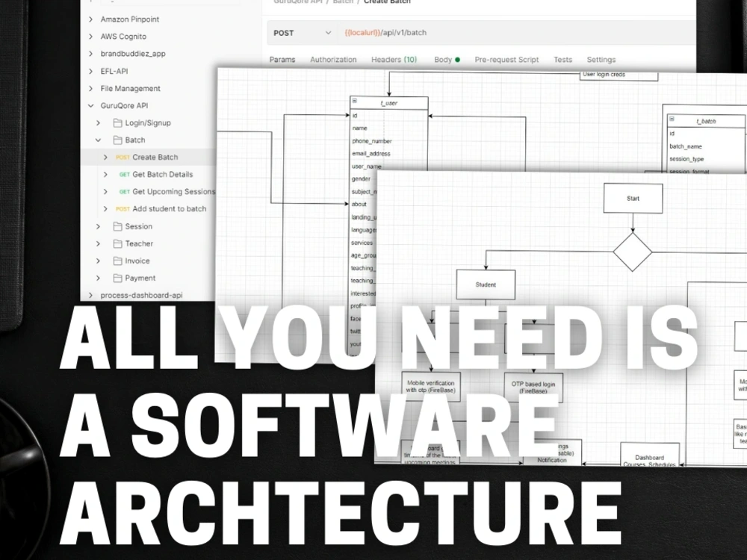Open the Body tab
Image resolution: width=747 pixels, height=560 pixels.
(x=447, y=60)
